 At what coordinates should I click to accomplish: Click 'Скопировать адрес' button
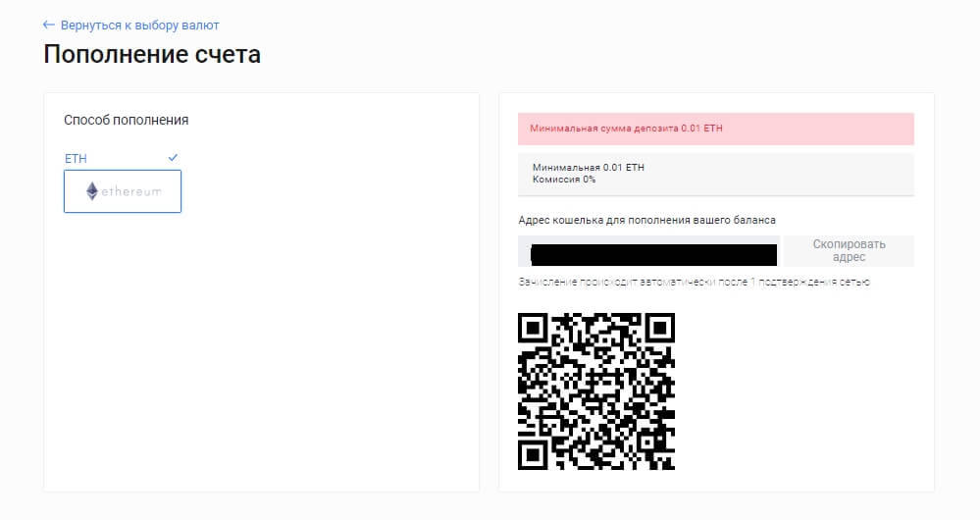(849, 250)
